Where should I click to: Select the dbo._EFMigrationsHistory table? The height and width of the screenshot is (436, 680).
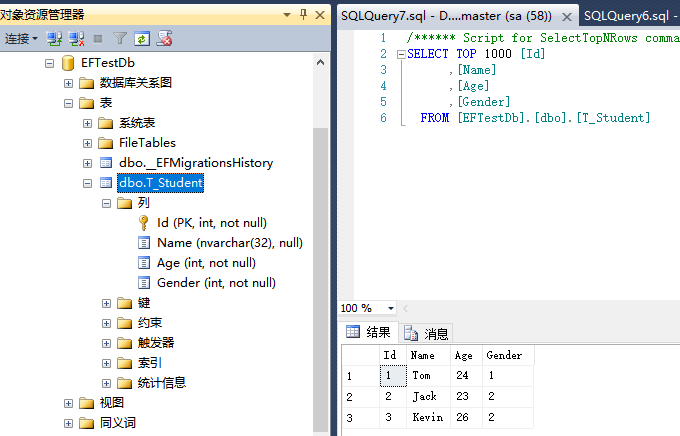coord(196,163)
